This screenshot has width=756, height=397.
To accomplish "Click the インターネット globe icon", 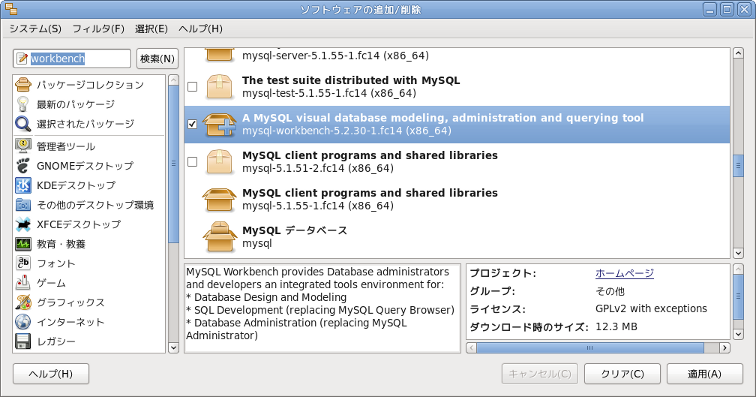I will (x=23, y=321).
